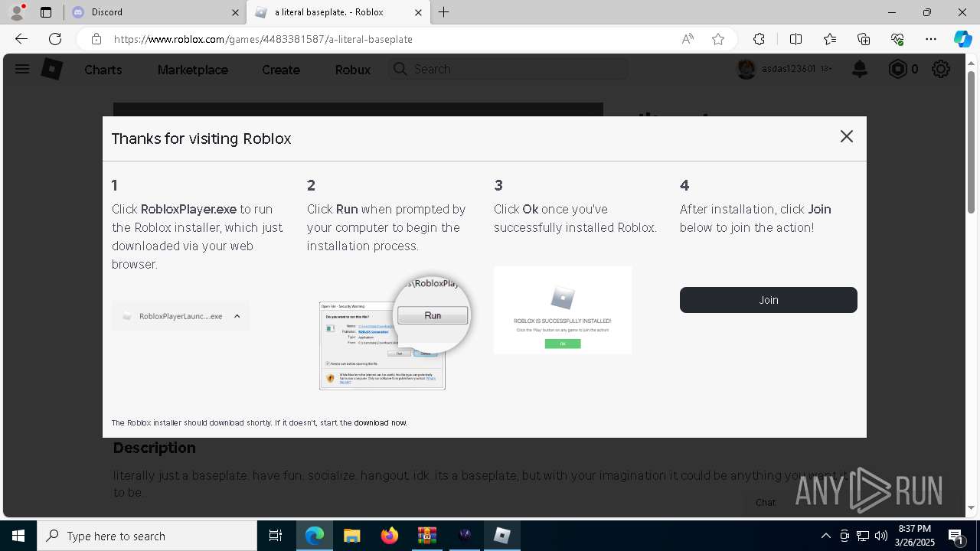
Task: Open the Windows notification center
Action: pos(955,536)
